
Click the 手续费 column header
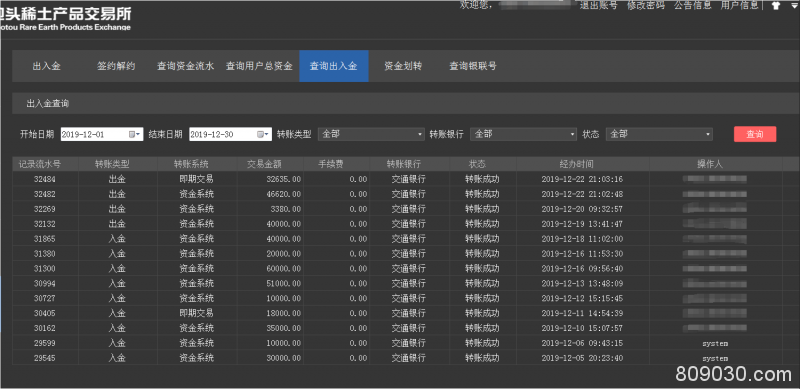tap(337, 164)
